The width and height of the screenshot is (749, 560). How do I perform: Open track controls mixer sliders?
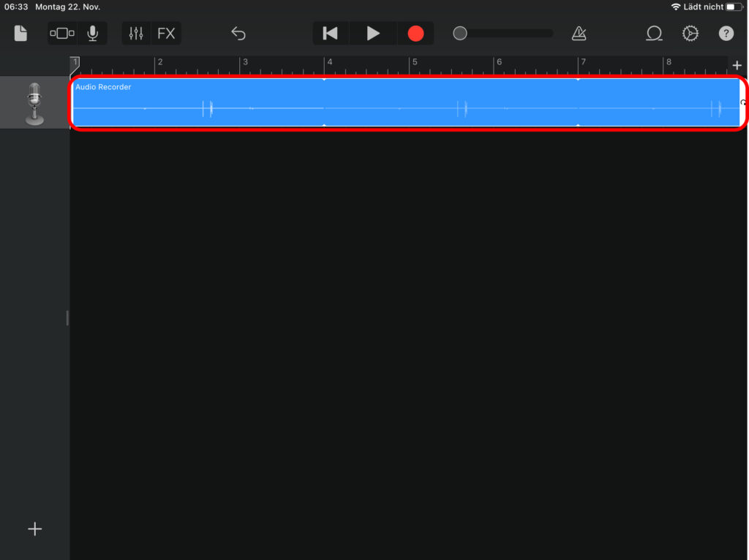pyautogui.click(x=136, y=33)
